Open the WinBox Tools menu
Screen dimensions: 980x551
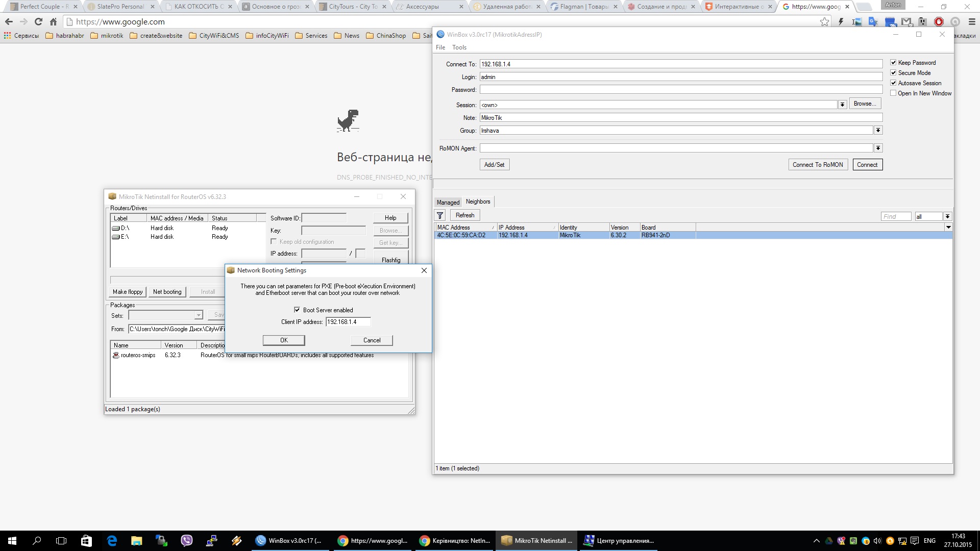click(459, 47)
